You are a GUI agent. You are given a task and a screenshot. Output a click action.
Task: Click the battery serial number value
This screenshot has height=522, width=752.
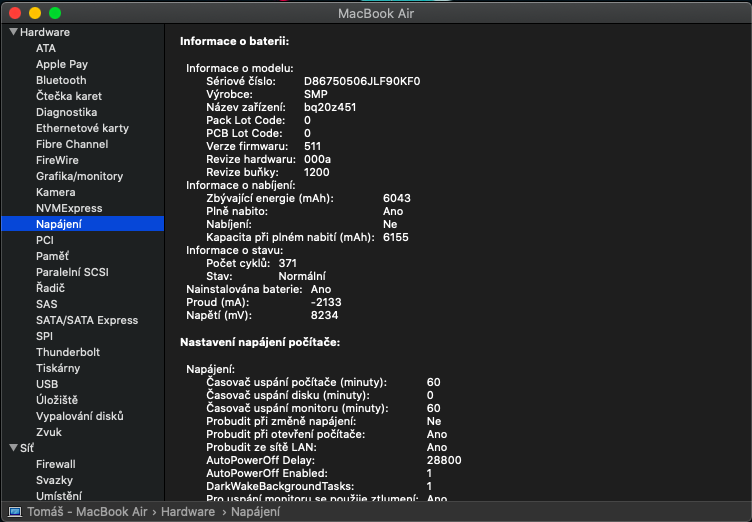(362, 80)
